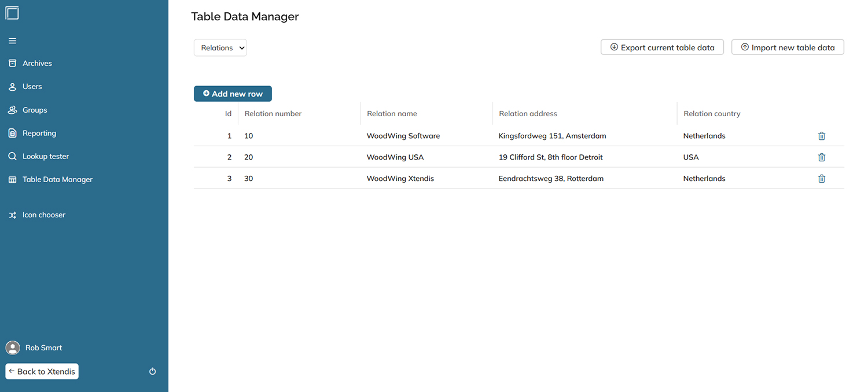The height and width of the screenshot is (392, 868).
Task: Click the Rob Smart user name
Action: [x=43, y=347]
